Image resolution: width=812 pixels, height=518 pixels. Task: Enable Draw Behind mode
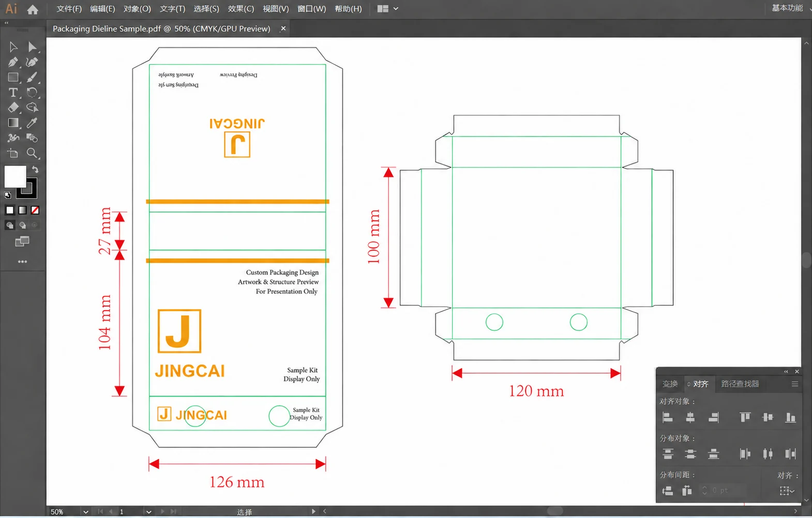click(22, 225)
